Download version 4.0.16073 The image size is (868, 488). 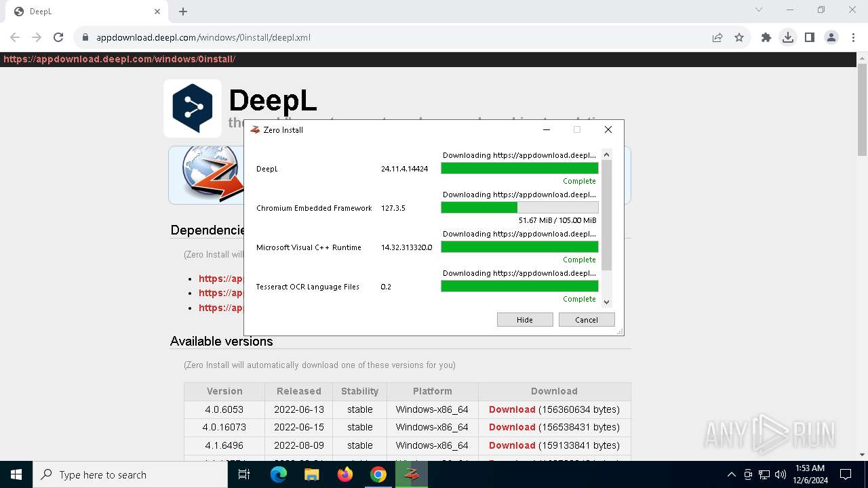tap(512, 427)
